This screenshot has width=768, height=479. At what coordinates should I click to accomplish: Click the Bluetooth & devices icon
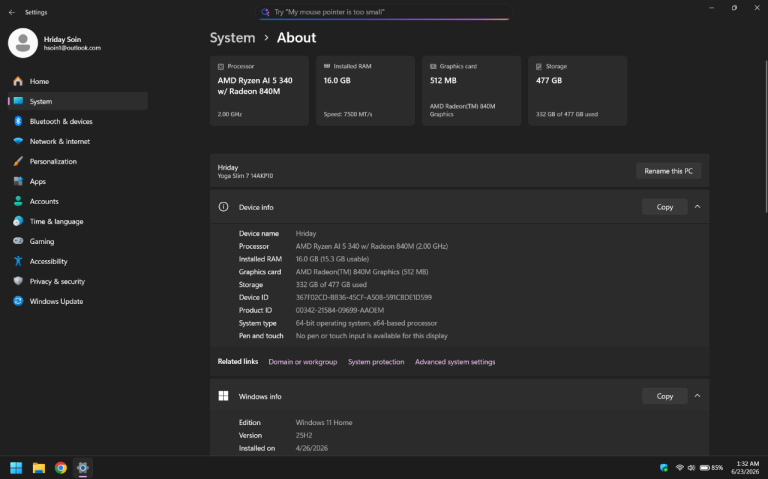(18, 121)
